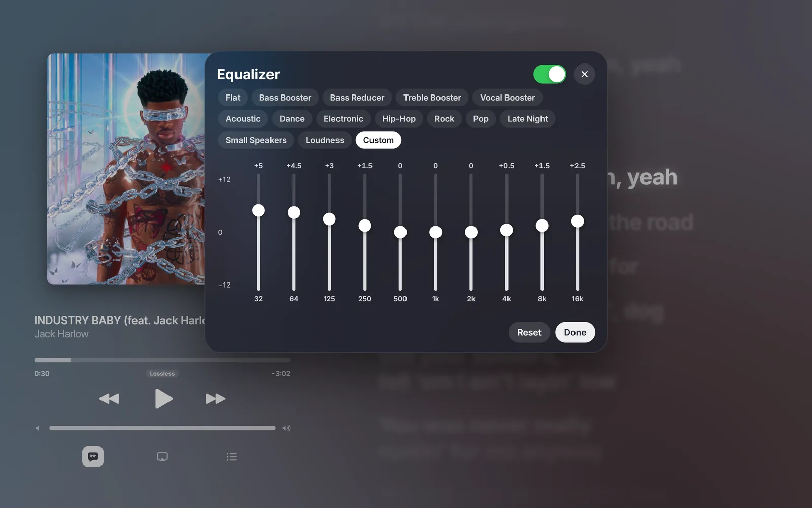Apply the Small Speakers preset
The width and height of the screenshot is (812, 508).
coord(256,140)
